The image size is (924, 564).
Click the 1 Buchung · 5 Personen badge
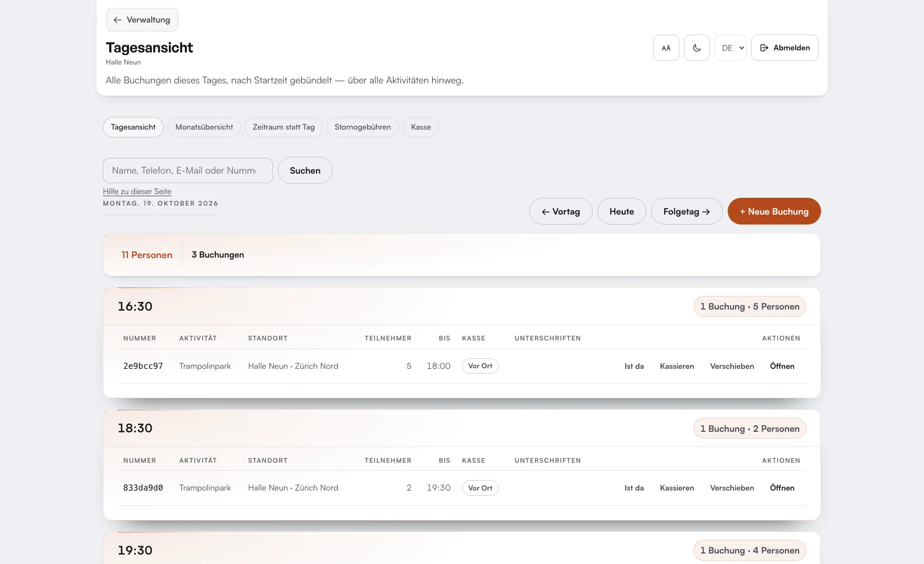[750, 306]
